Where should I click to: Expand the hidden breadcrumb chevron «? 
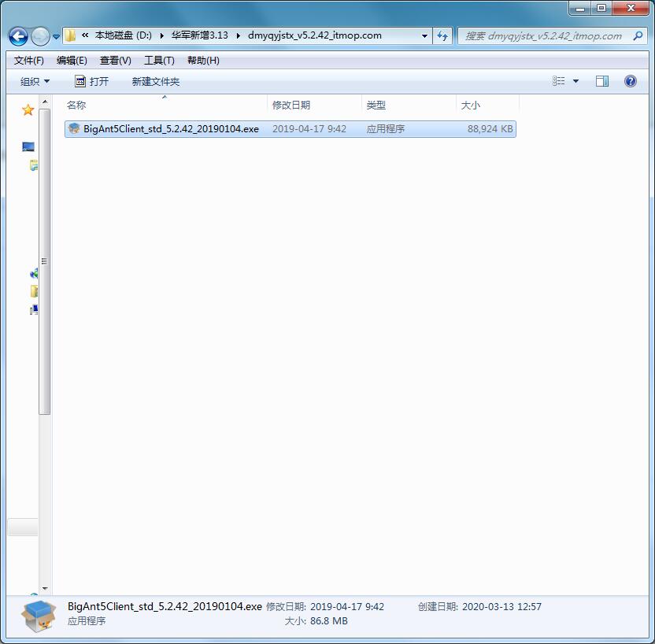85,35
